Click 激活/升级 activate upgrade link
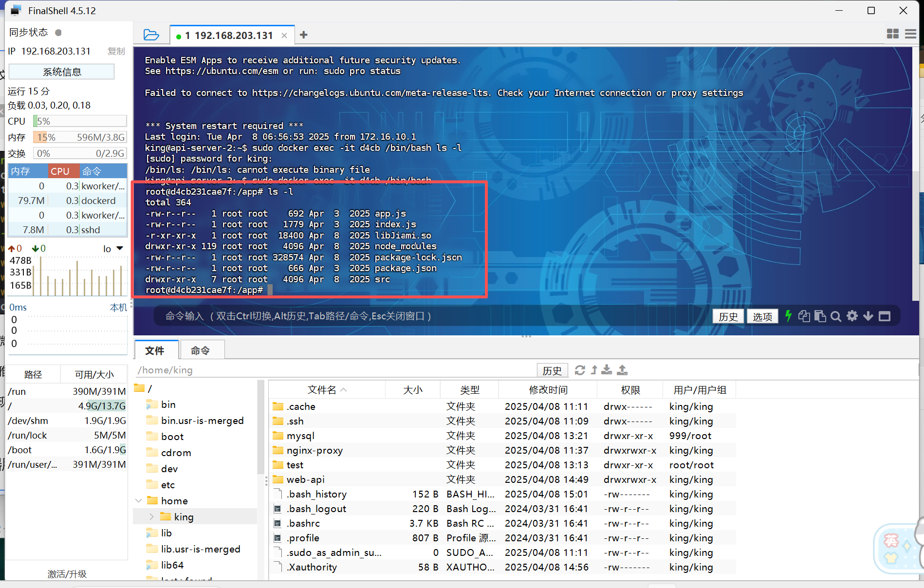924x588 pixels. [67, 574]
